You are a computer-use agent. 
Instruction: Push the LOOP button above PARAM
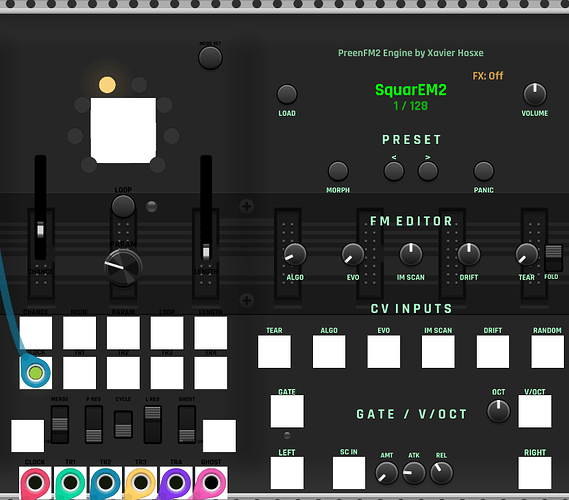coord(123,206)
